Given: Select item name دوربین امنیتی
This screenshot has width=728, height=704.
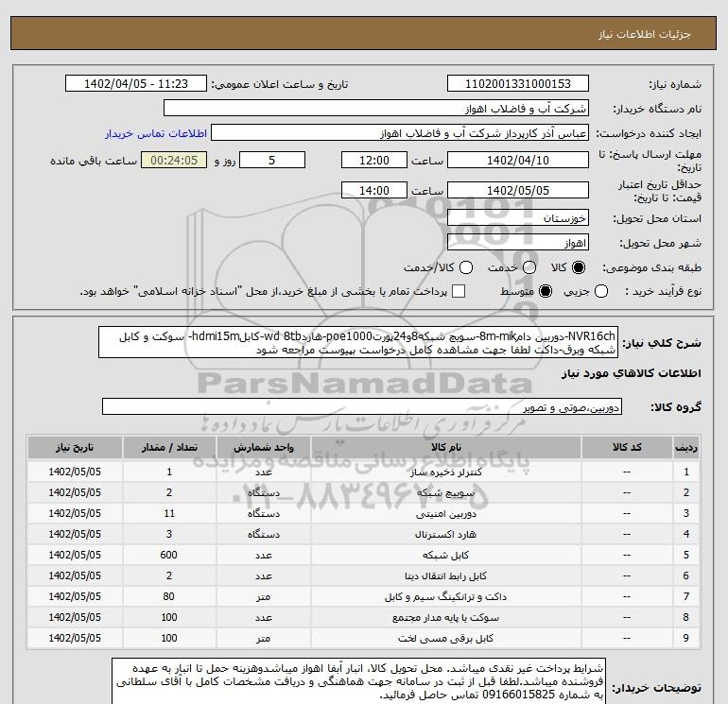Looking at the screenshot, I should pyautogui.click(x=445, y=514).
